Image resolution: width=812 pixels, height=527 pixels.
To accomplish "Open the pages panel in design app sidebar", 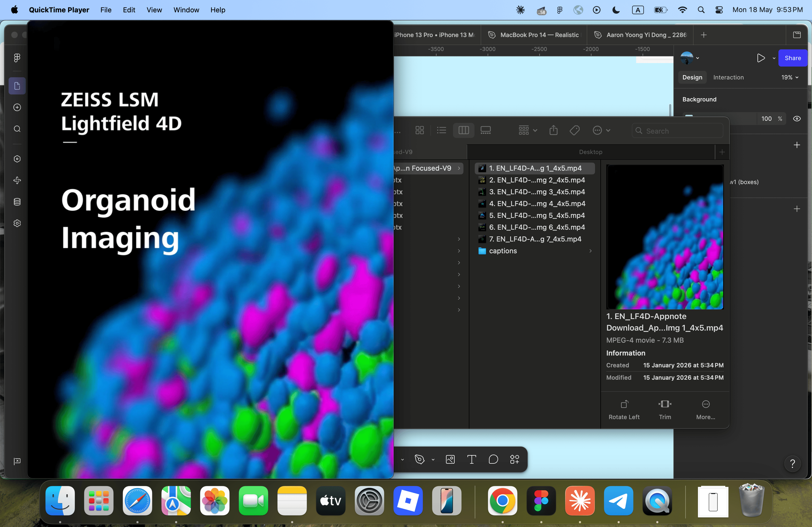I will coord(17,86).
